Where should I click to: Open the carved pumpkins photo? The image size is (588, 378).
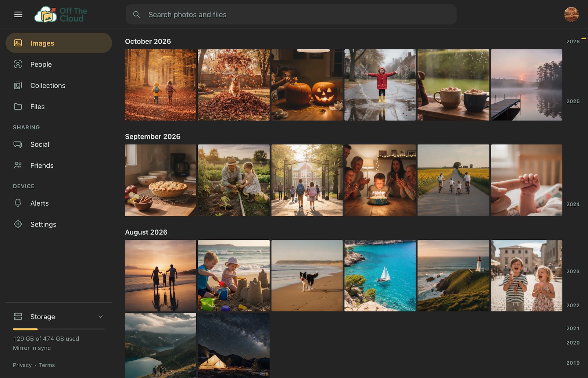[307, 85]
